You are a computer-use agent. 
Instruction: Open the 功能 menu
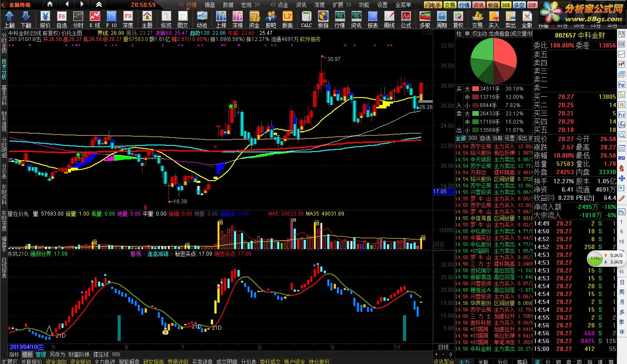point(364,5)
